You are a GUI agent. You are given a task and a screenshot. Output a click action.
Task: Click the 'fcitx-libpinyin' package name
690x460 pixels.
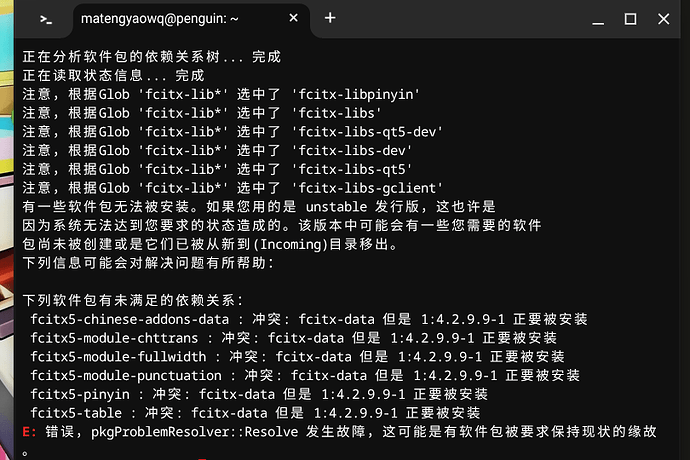356,95
